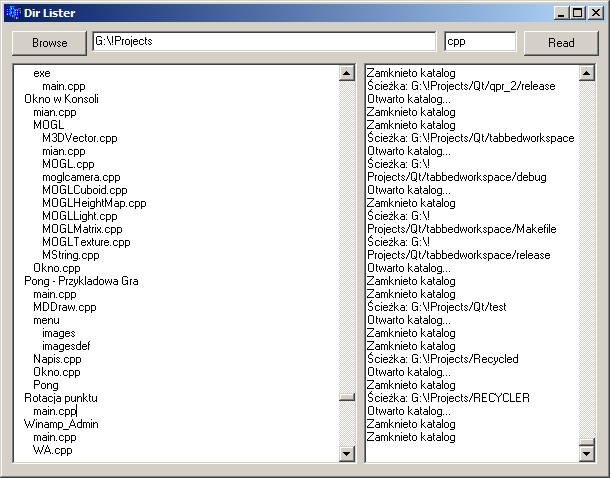Click log line Projects/Qt/tabbedworkspace/Makefile
The width and height of the screenshot is (610, 478).
pyautogui.click(x=461, y=229)
